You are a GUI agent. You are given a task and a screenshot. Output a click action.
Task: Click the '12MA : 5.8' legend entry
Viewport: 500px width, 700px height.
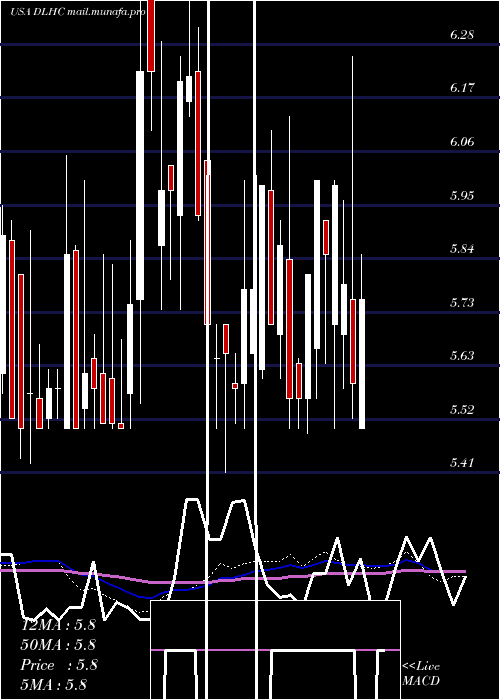pos(58,625)
